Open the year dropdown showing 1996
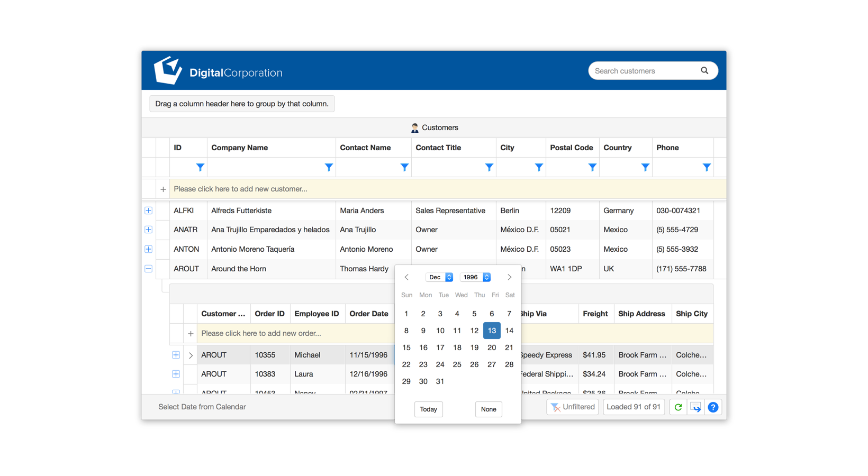This screenshot has width=868, height=476. (476, 277)
